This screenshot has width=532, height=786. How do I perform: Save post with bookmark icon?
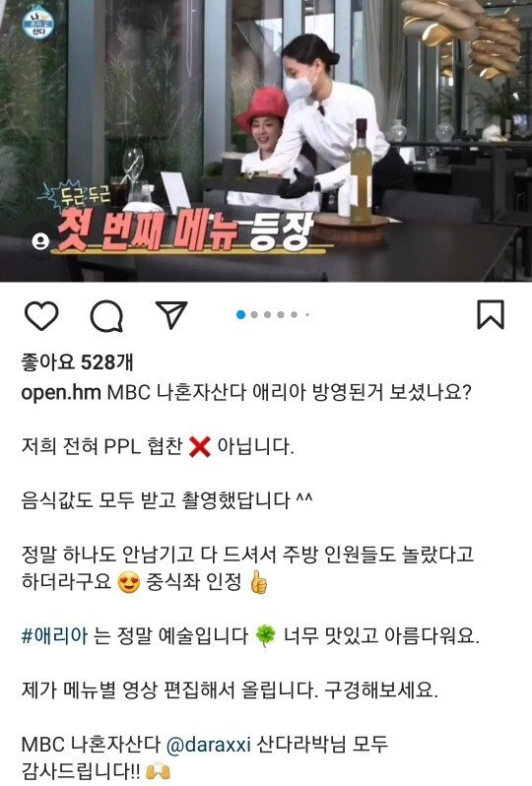[491, 315]
